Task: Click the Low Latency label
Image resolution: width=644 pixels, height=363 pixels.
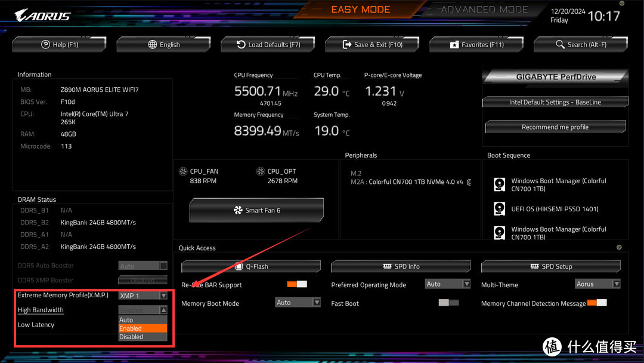Action: coord(36,325)
